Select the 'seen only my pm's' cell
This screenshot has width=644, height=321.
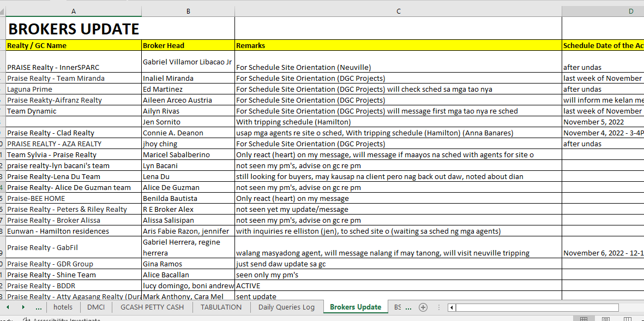[398, 275]
